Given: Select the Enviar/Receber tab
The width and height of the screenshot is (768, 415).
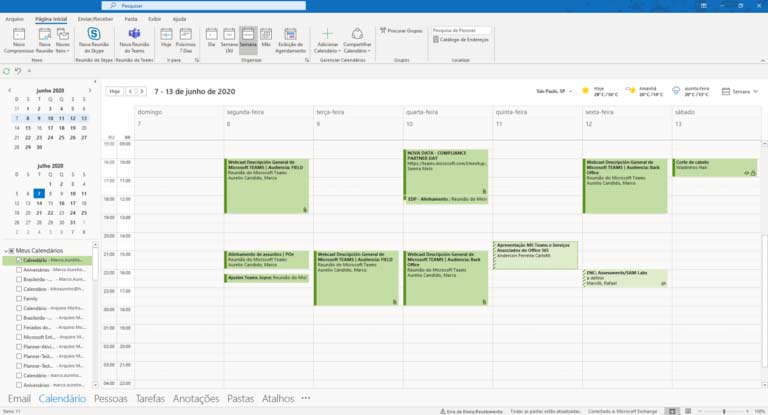Looking at the screenshot, I should pos(96,19).
